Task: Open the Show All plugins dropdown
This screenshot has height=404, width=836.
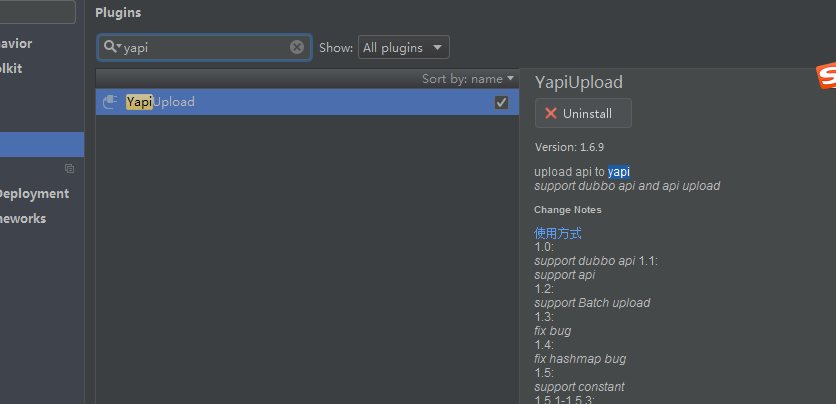Action: pos(404,47)
